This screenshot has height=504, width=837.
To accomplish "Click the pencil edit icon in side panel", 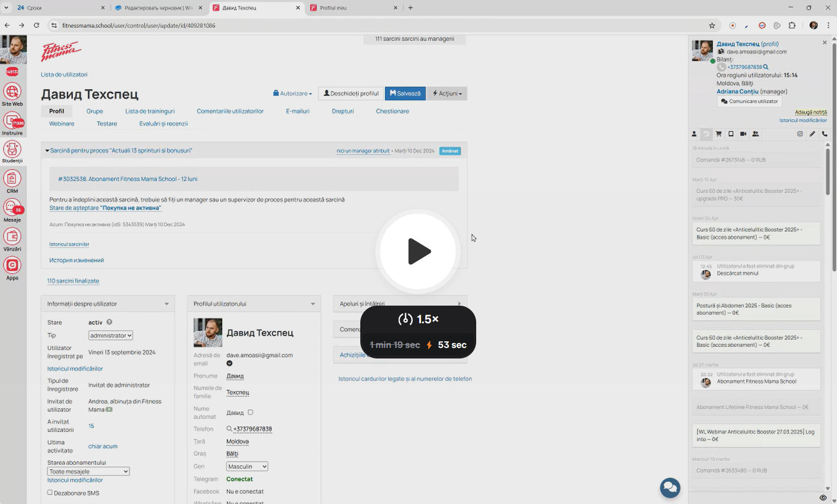I will click(812, 134).
